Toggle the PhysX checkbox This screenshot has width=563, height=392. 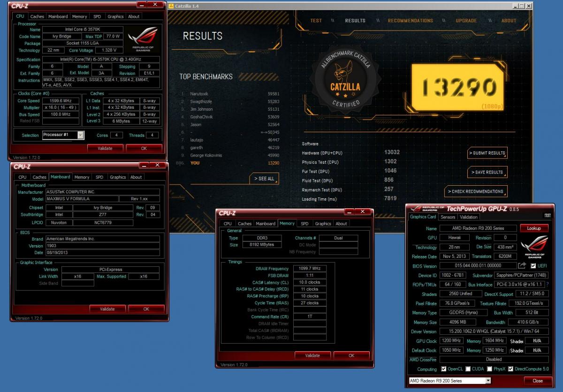click(490, 369)
